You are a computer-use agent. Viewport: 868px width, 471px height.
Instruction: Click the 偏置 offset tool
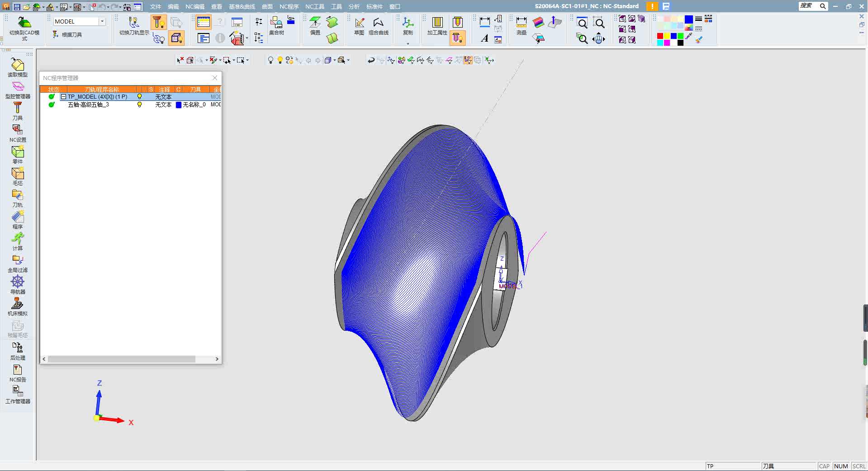[x=315, y=26]
